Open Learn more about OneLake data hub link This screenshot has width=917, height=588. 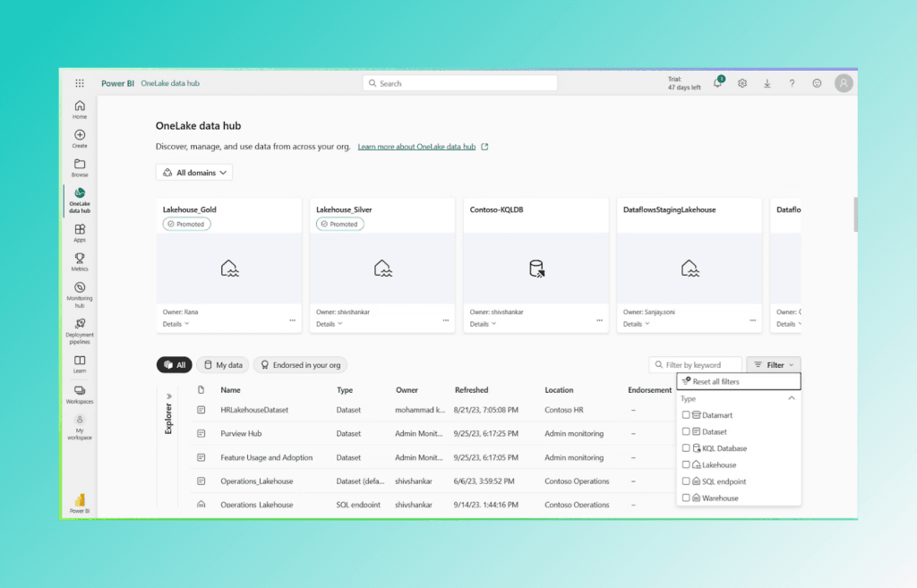click(416, 147)
